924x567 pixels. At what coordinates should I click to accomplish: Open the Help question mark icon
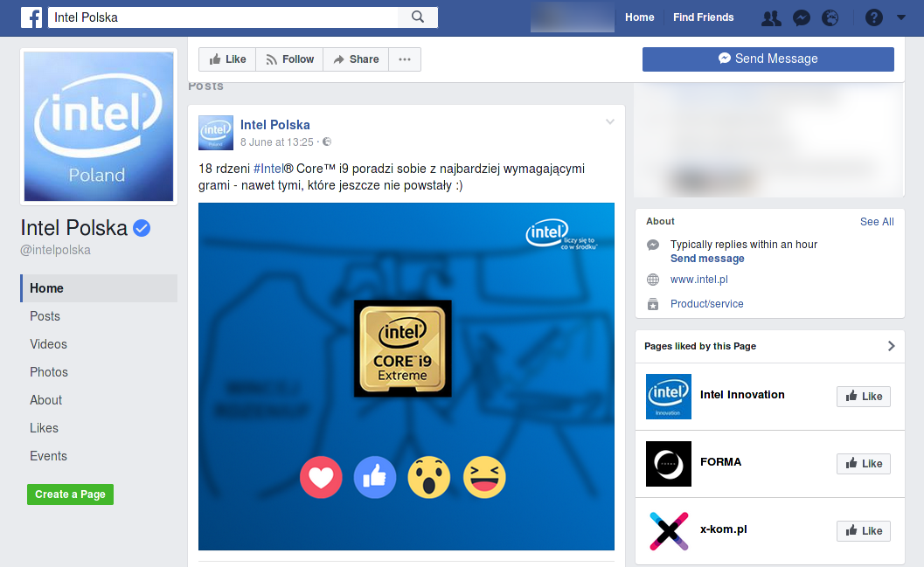tap(873, 17)
